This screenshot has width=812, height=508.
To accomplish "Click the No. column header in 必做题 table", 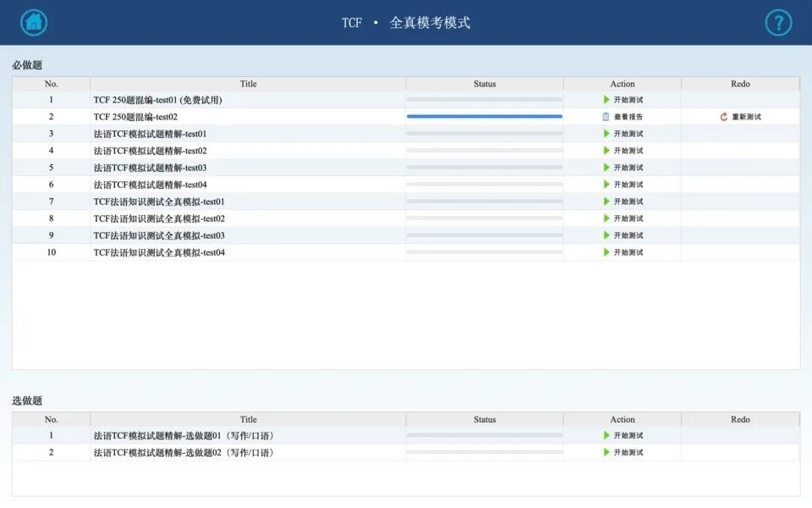I will 52,84.
